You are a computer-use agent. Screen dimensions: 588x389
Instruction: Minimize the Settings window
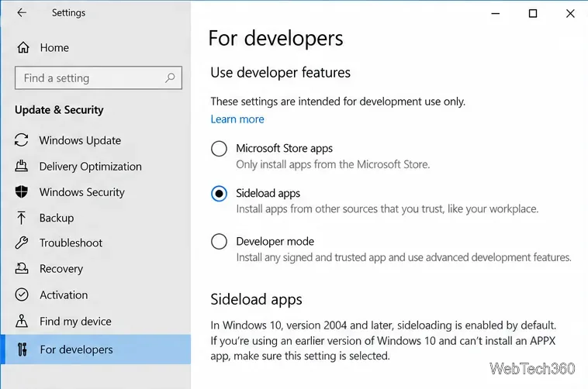point(496,13)
